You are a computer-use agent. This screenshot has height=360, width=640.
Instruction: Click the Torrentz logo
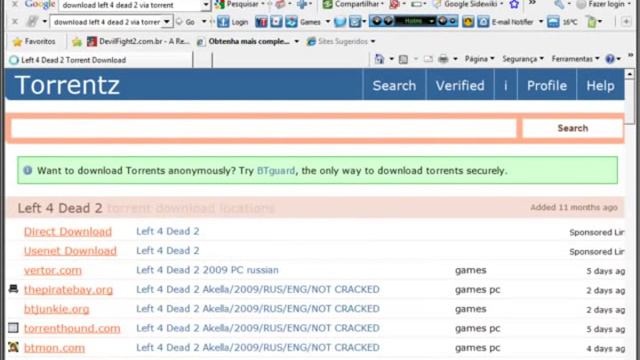67,85
